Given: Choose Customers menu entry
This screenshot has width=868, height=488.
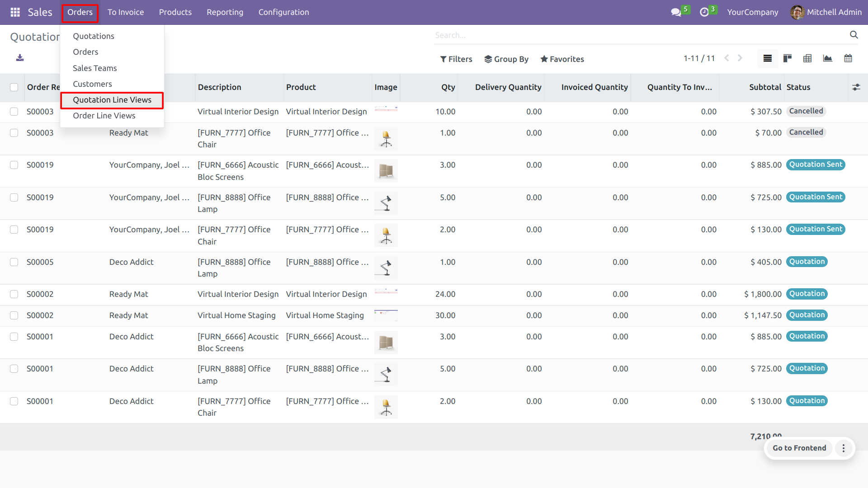Looking at the screenshot, I should click(x=92, y=84).
